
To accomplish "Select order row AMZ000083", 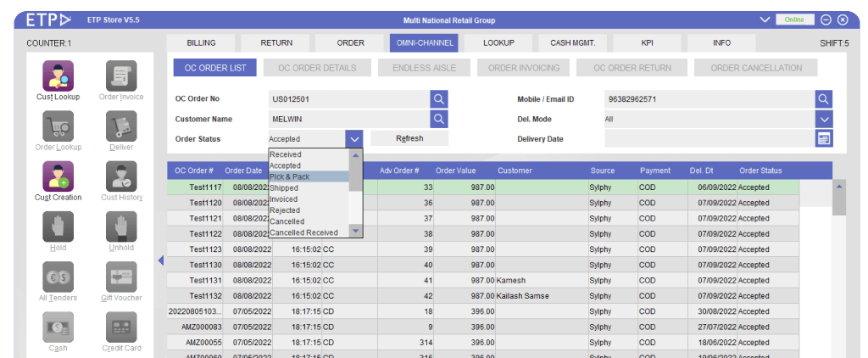I will coord(483,327).
